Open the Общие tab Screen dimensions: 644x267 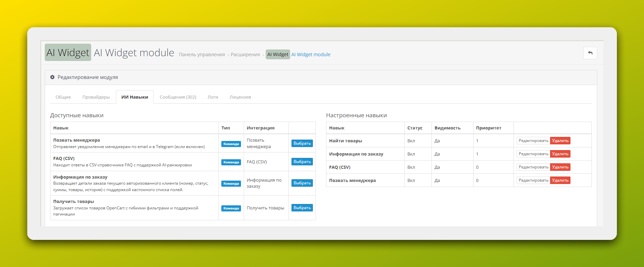(x=63, y=97)
